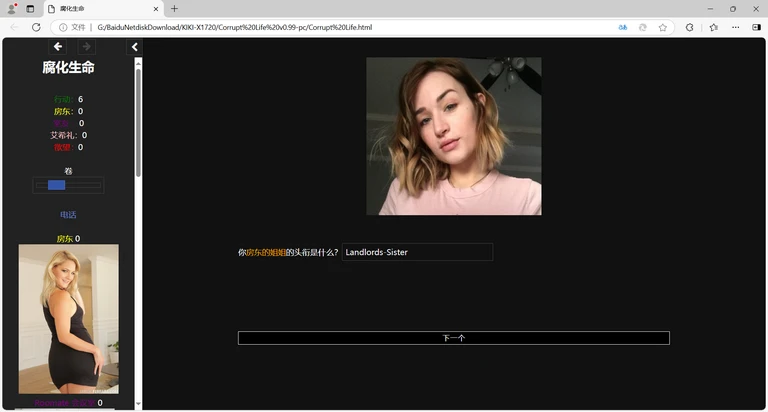Image resolution: width=768 pixels, height=412 pixels.
Task: Click the 卷 volume slider
Action: 68,185
